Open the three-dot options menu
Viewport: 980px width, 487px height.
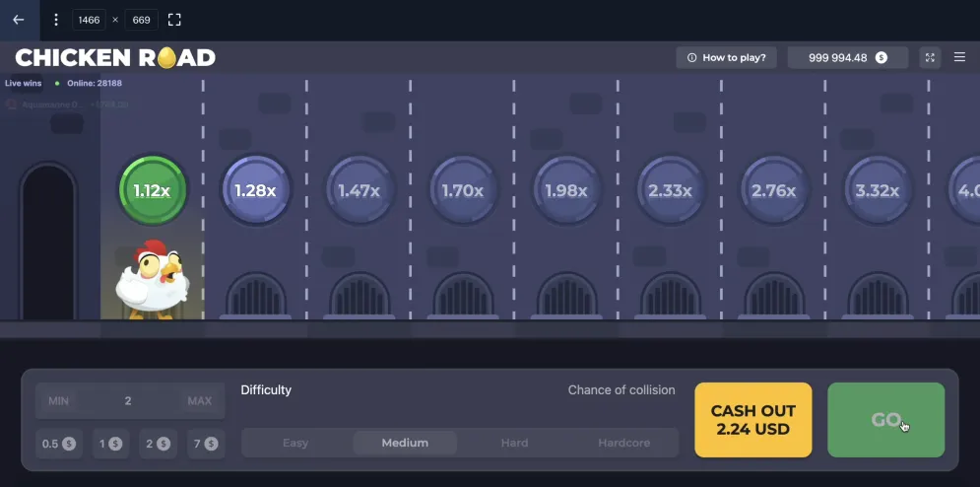point(56,20)
